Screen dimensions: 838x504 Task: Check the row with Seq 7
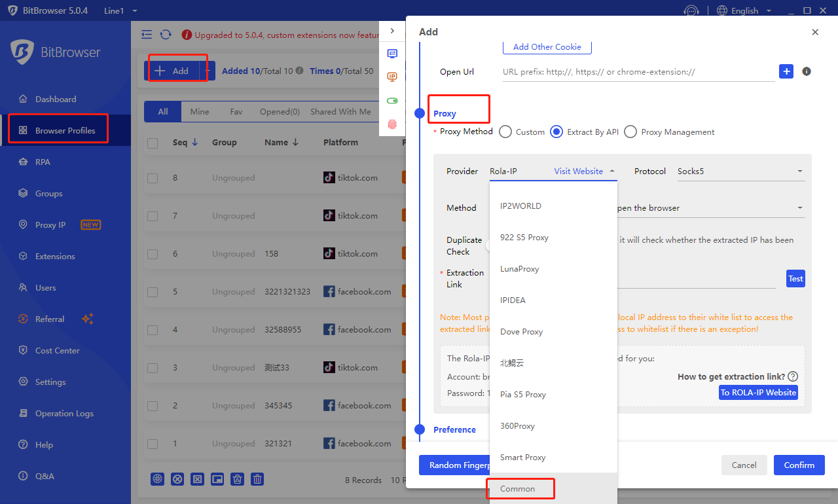click(x=153, y=215)
